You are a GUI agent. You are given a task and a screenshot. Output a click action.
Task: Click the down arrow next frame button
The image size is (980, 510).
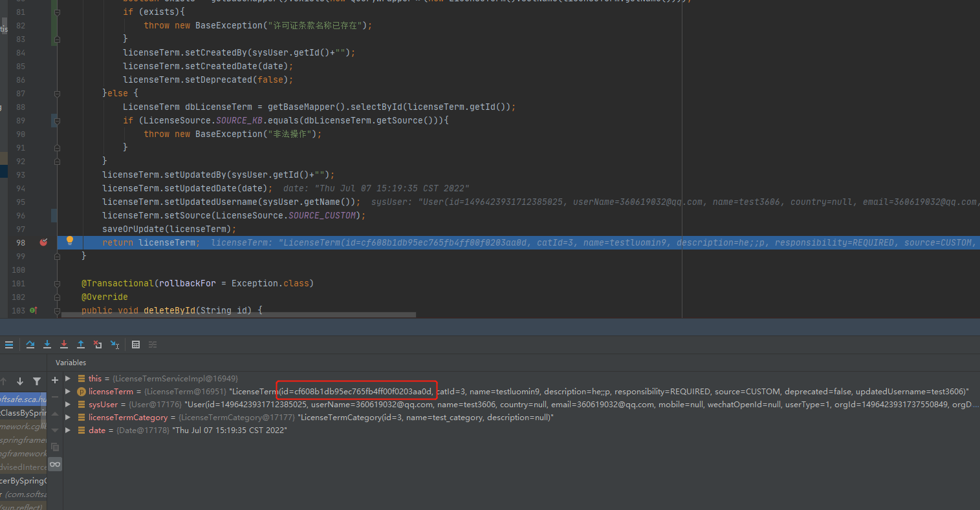tap(20, 381)
